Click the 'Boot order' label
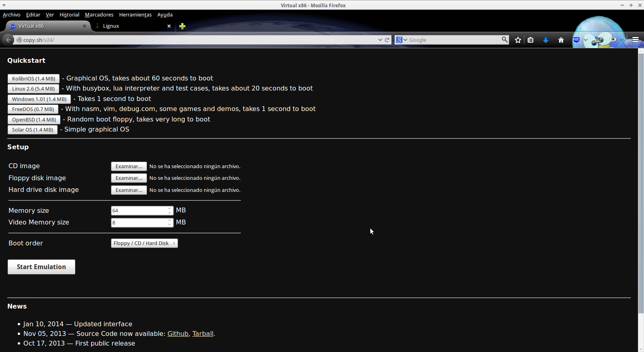 click(26, 243)
